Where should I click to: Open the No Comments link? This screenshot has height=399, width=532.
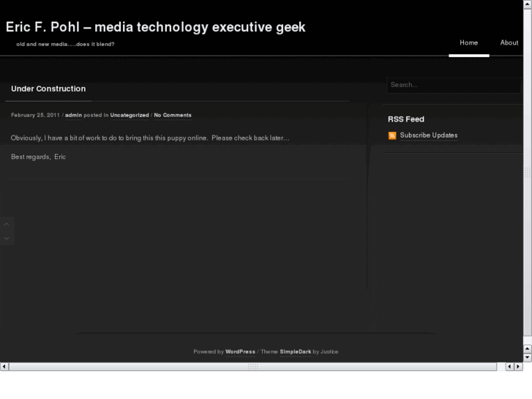(x=173, y=115)
